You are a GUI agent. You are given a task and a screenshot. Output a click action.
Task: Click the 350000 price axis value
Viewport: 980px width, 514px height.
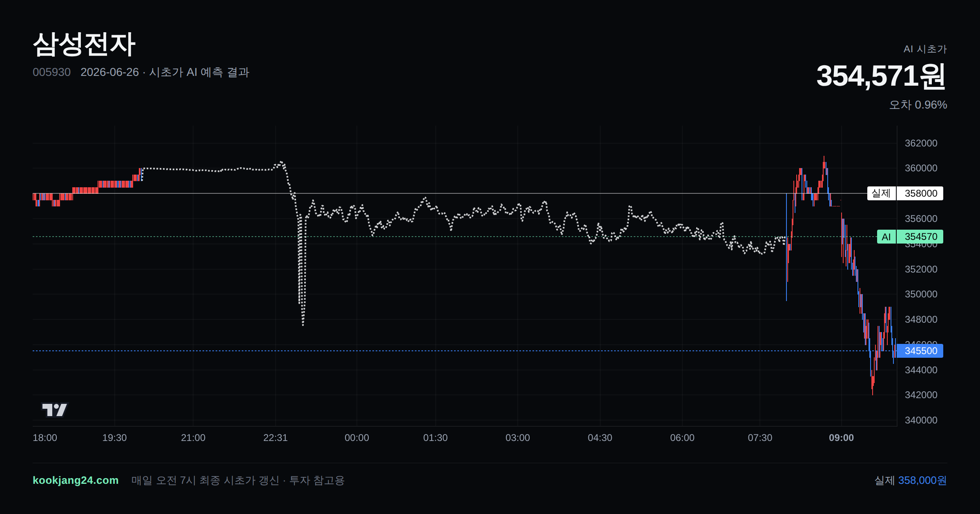coord(921,294)
